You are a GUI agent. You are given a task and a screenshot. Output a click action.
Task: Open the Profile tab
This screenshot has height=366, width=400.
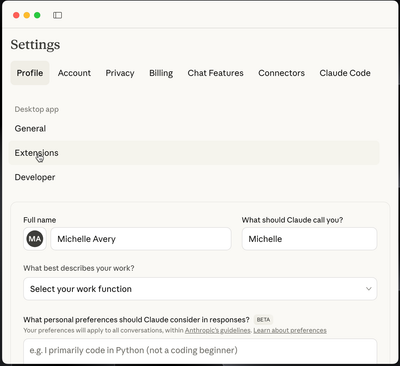point(30,73)
